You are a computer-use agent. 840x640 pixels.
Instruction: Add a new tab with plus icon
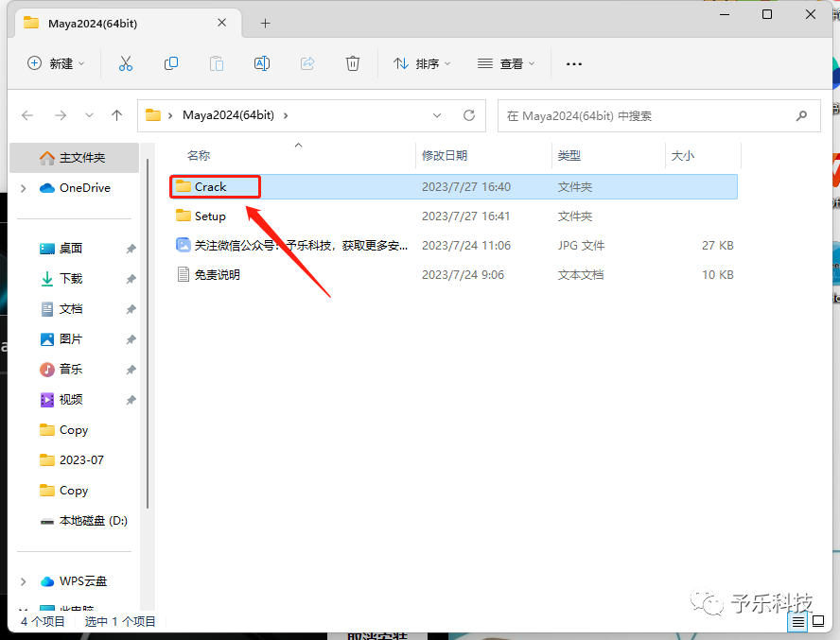(265, 23)
